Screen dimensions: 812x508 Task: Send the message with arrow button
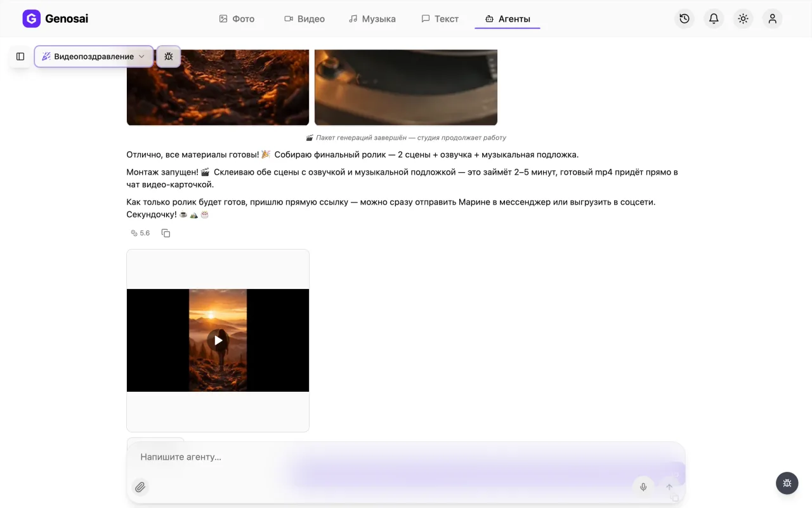click(x=669, y=487)
